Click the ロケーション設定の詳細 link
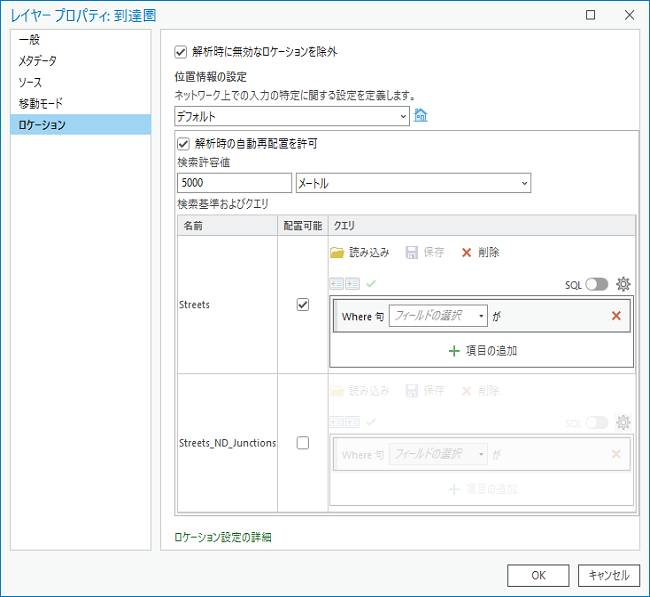 (x=222, y=537)
